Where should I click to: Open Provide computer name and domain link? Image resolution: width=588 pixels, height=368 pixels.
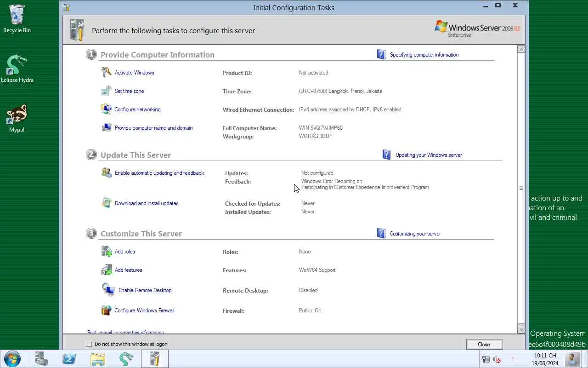pos(153,128)
